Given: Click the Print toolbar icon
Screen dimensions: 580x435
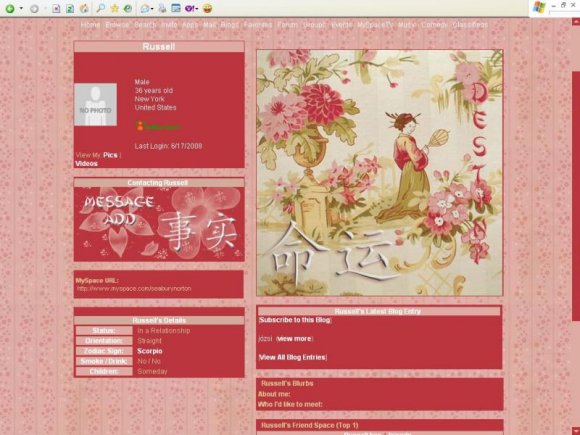Looking at the screenshot, I should click(162, 8).
